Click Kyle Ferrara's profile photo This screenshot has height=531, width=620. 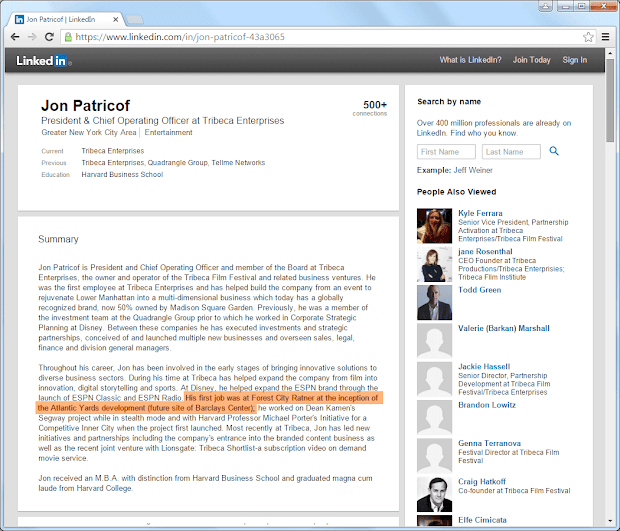point(434,226)
